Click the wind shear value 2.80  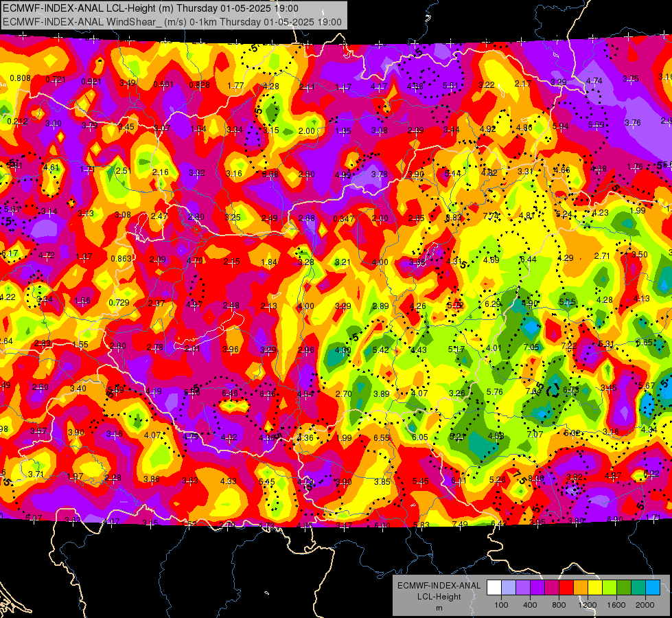(x=196, y=216)
